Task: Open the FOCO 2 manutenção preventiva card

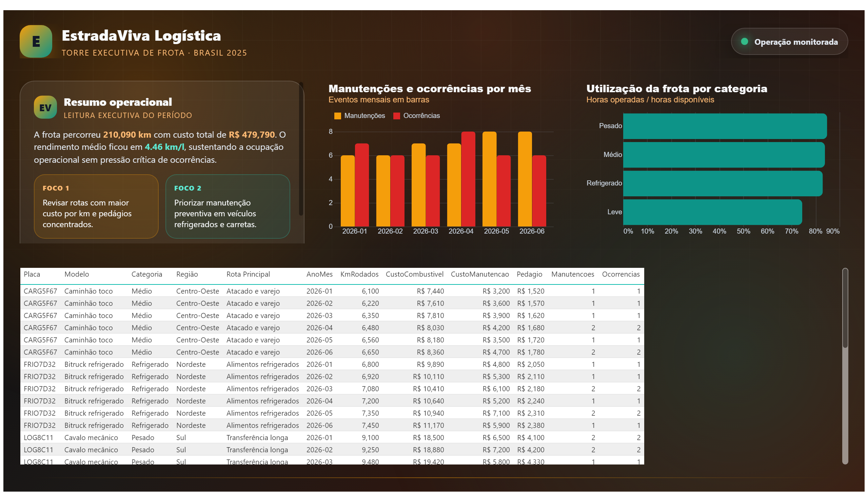Action: click(228, 206)
